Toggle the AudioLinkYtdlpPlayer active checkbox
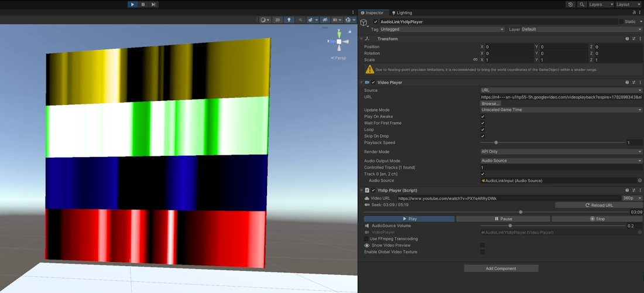 pos(375,22)
